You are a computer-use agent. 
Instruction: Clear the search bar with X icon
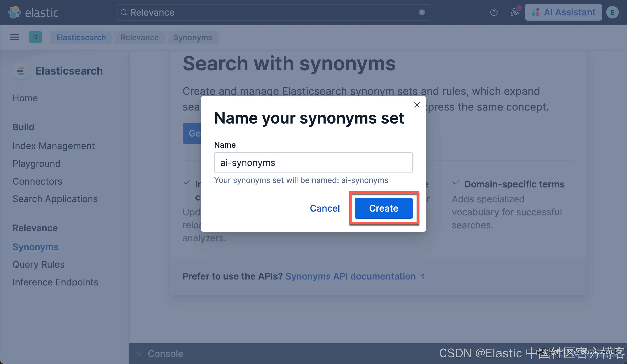[x=421, y=13]
